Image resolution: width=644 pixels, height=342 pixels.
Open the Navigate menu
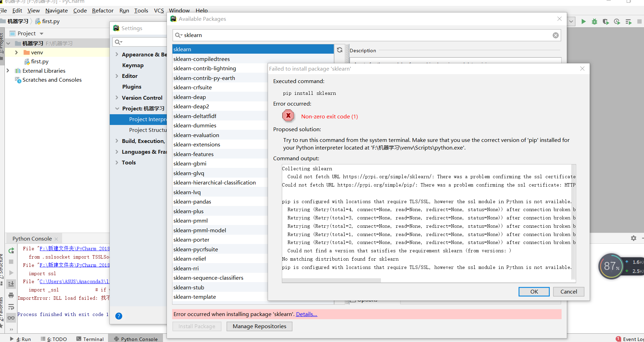point(56,10)
